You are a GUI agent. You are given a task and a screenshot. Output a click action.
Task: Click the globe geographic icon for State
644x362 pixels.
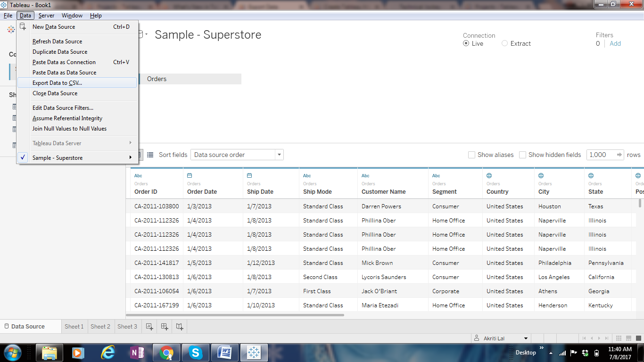[591, 176]
